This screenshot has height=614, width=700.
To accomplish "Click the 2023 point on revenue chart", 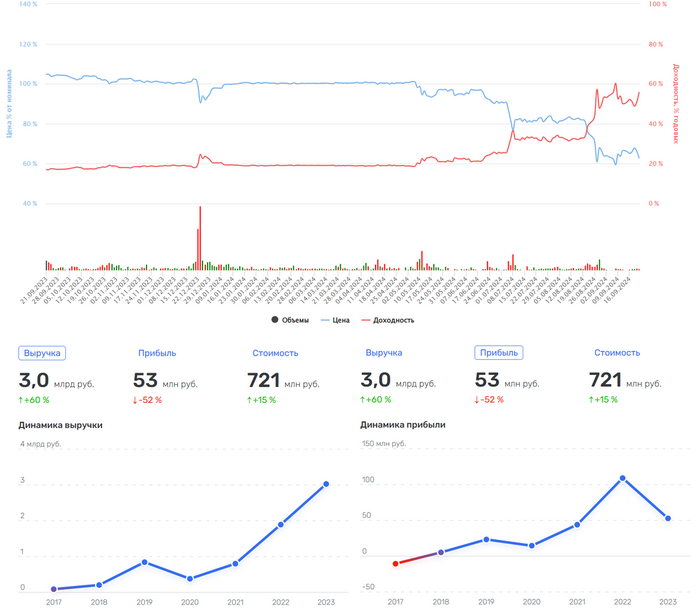I will coord(326,484).
